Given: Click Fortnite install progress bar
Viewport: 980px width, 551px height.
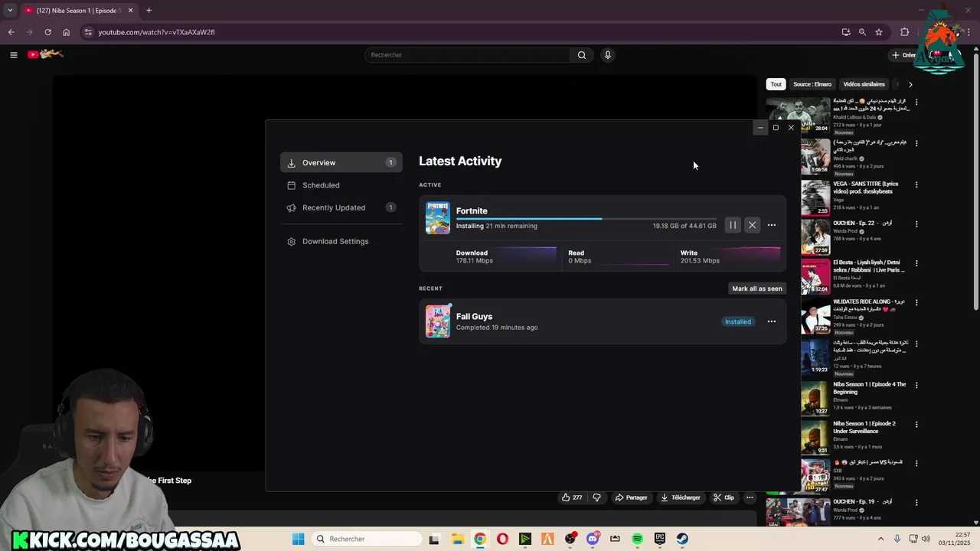Looking at the screenshot, I should point(586,219).
